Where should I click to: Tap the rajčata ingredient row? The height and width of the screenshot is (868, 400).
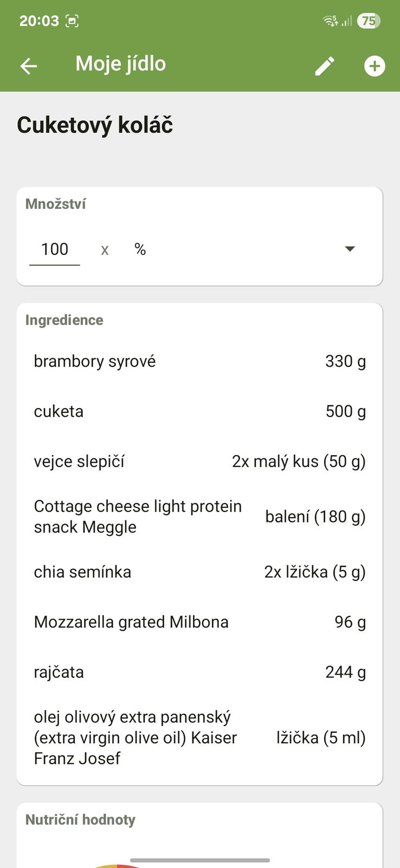199,672
